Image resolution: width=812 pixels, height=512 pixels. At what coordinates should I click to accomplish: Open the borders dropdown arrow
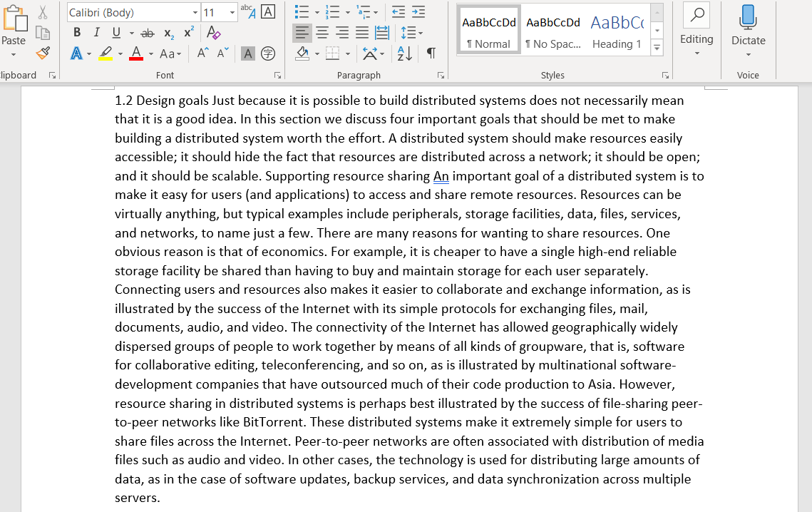click(x=347, y=54)
